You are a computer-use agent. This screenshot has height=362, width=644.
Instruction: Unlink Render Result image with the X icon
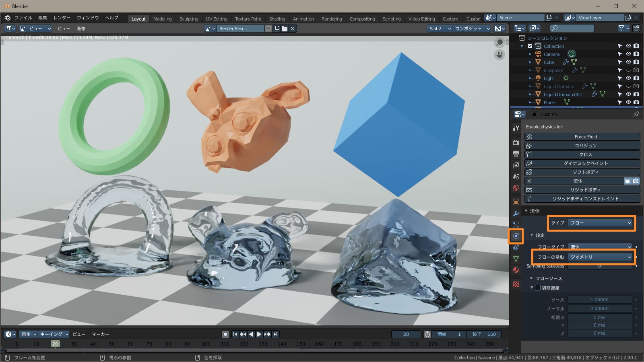pos(293,29)
